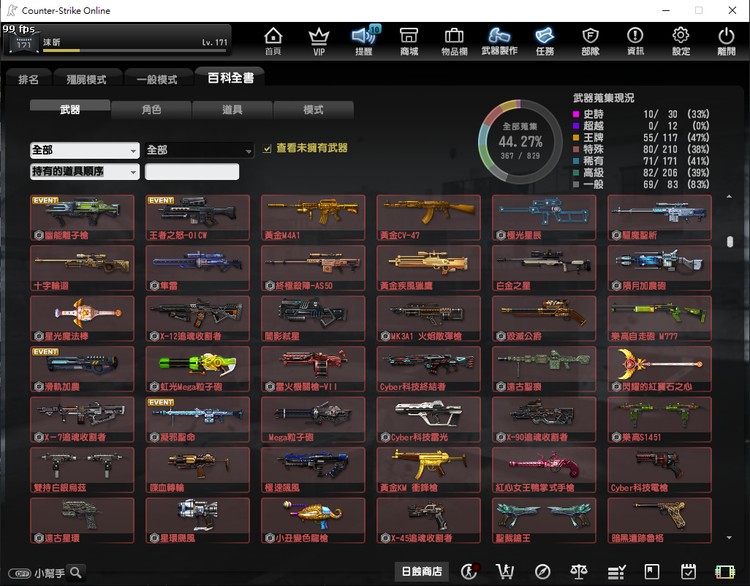Viewport: 750px width, 586px height.
Task: Click the blue 稀有 color swatch
Action: click(x=576, y=161)
